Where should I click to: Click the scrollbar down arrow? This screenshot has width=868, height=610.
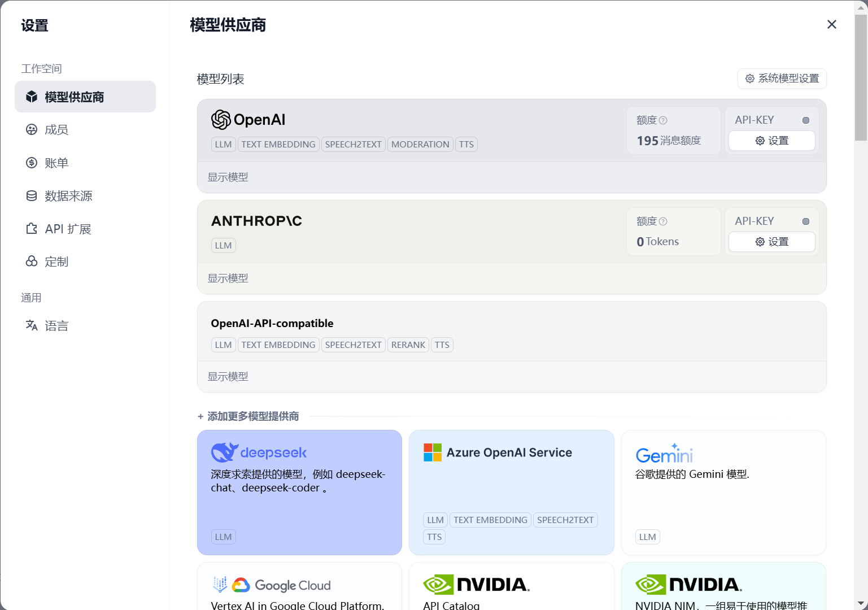861,603
